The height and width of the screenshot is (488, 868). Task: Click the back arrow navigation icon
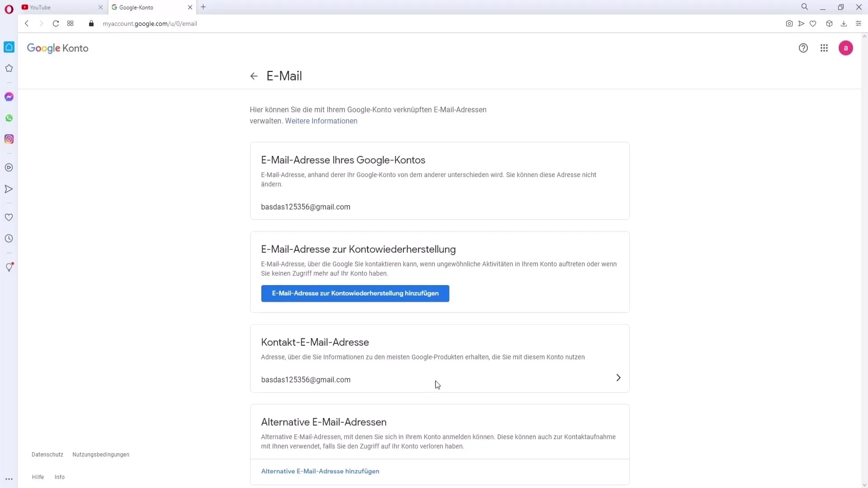pos(254,76)
